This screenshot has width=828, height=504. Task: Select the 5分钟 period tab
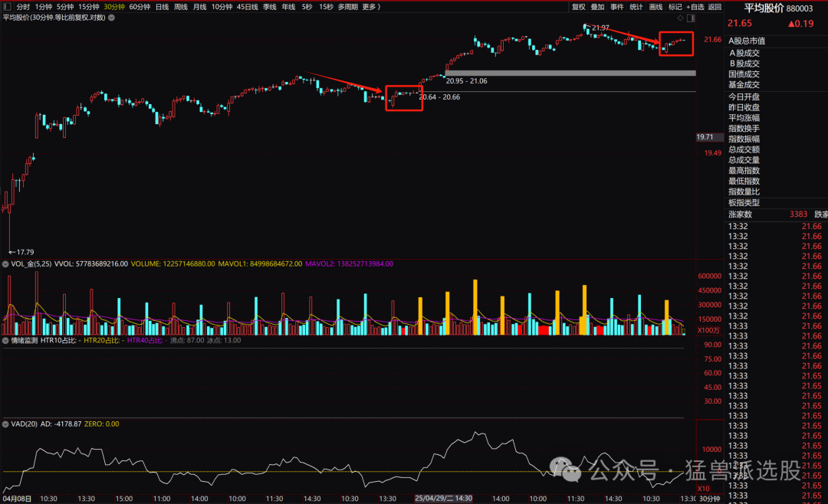click(65, 7)
